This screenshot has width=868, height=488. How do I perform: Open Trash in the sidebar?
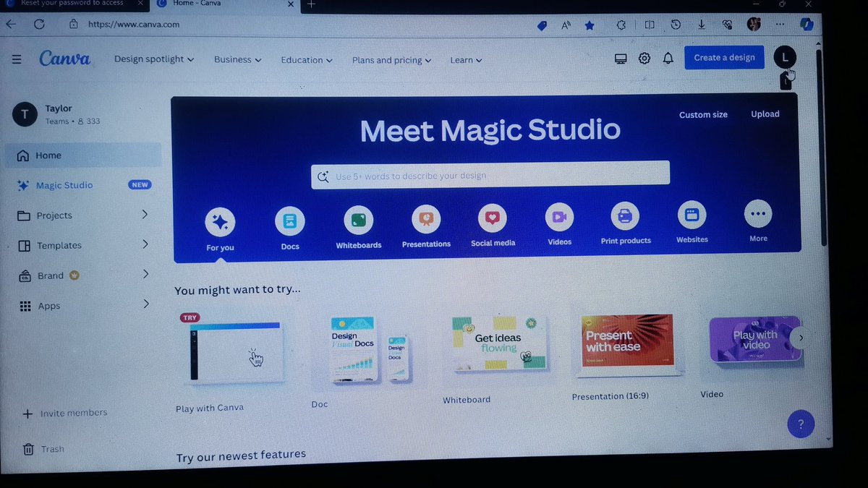pos(43,449)
